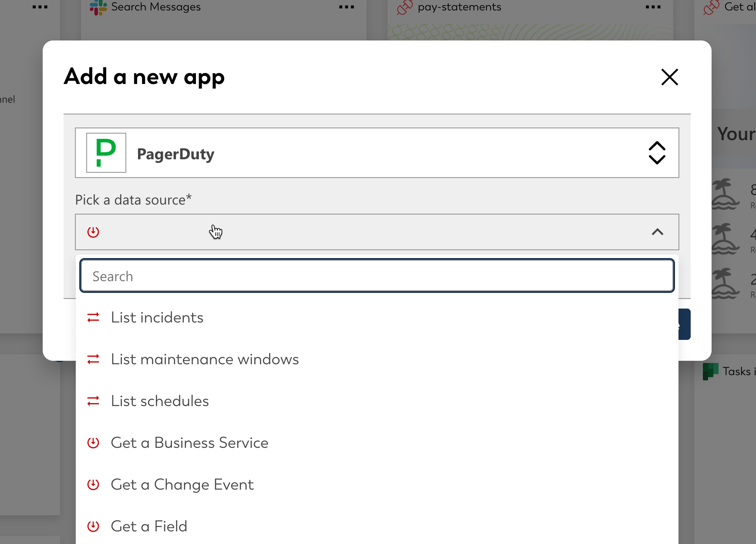Viewport: 756px width, 544px height.
Task: Select List incidents data source
Action: point(157,318)
